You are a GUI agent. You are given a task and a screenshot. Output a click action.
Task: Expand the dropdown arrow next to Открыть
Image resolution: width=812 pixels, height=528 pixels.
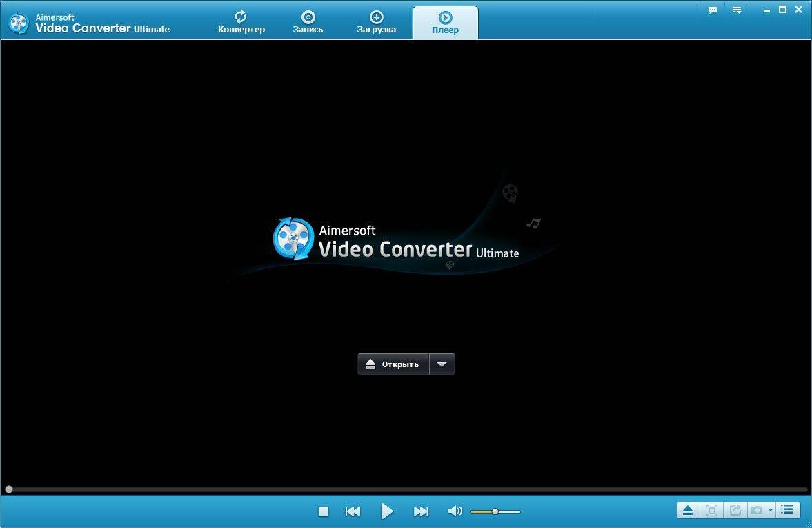tap(442, 364)
